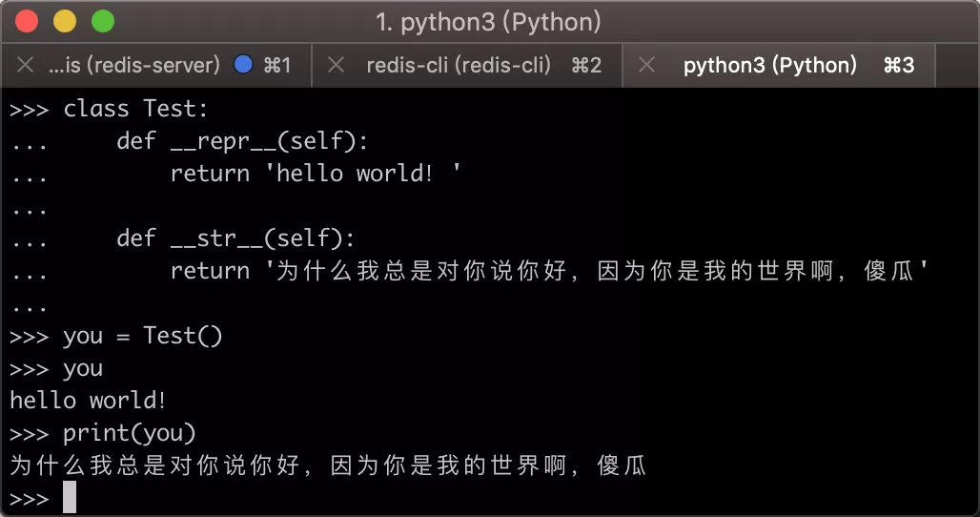Select the python3 (Python) tab
Screen dimensions: 980x517
[770, 65]
